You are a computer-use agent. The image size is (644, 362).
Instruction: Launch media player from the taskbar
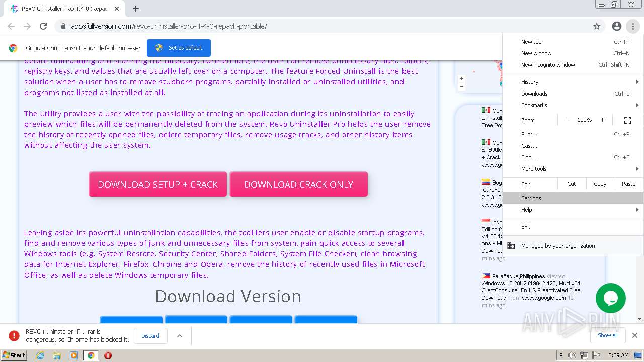[74, 355]
